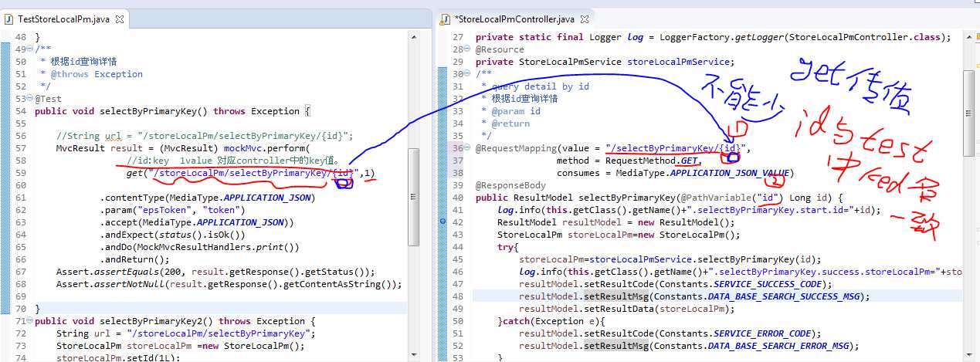Click the '@RequestMapping' annotation on line 36
The width and height of the screenshot is (980, 362).
(516, 148)
